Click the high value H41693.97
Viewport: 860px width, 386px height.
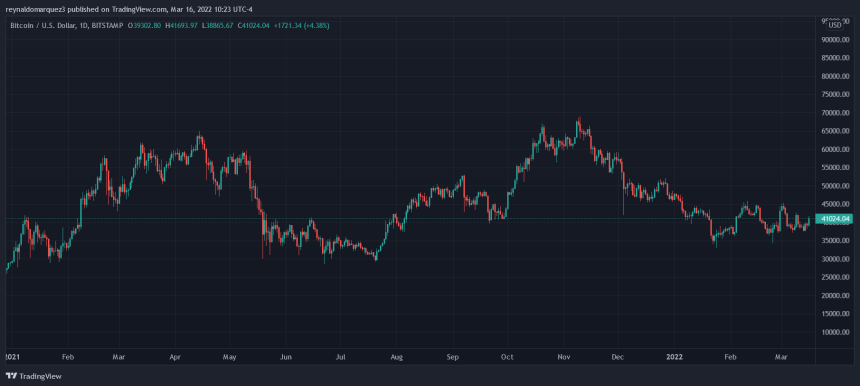[x=181, y=25]
